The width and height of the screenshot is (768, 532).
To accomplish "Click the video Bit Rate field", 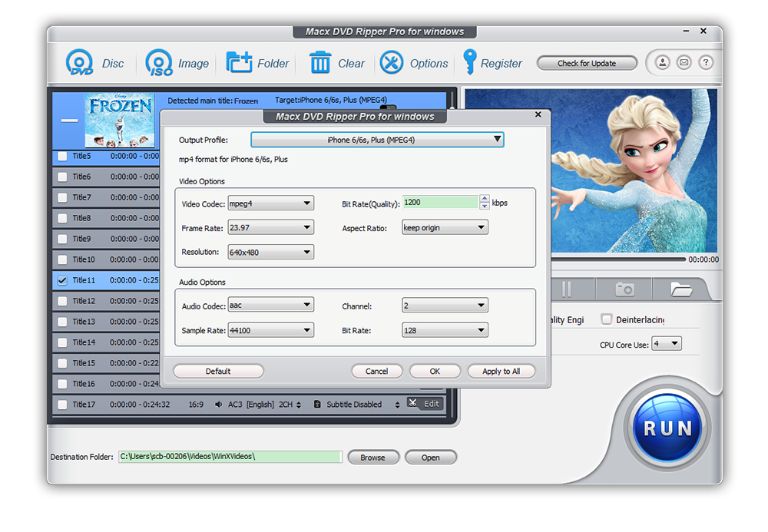I will pyautogui.click(x=440, y=202).
